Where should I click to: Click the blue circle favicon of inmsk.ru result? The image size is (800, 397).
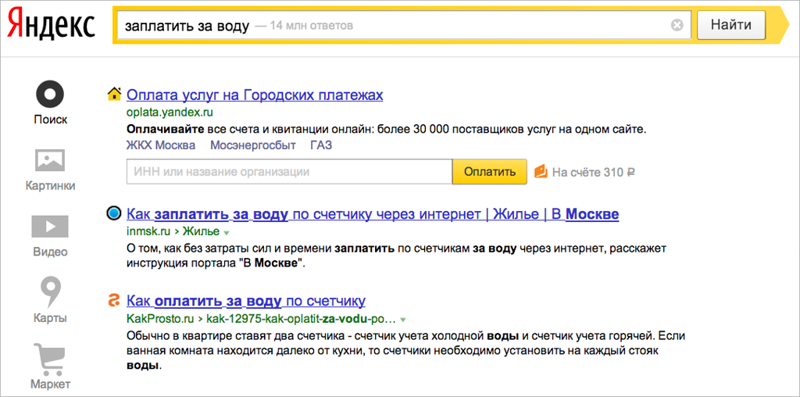coord(114,213)
